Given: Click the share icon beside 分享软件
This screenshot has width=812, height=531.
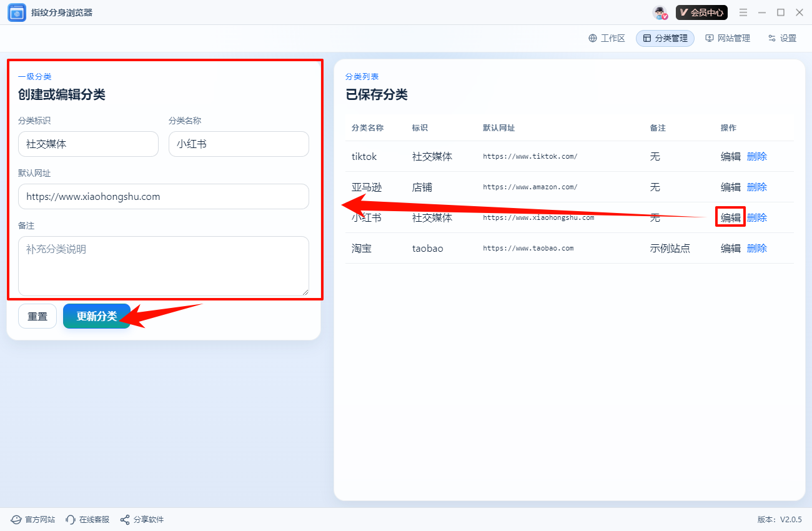Looking at the screenshot, I should tap(125, 520).
